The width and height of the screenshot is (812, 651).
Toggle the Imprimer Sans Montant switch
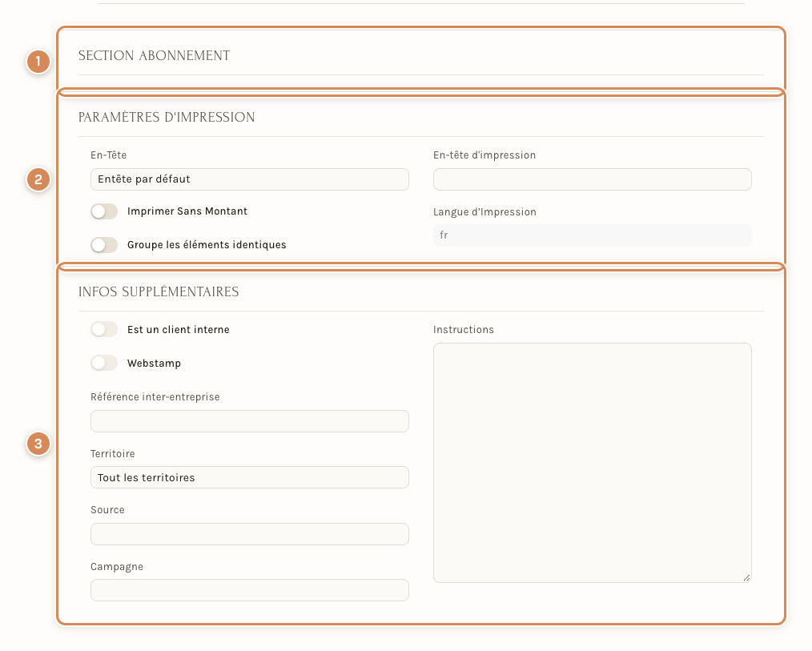pos(104,211)
